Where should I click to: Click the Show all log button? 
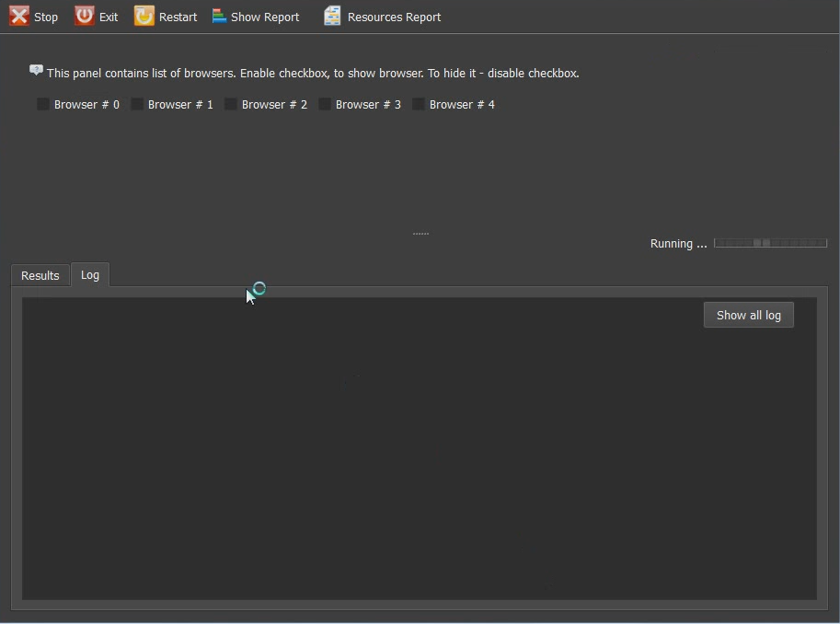[748, 315]
